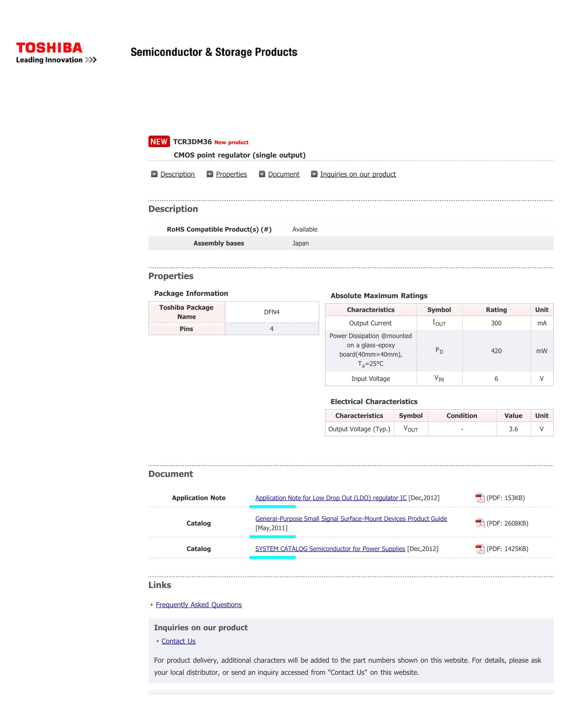Click the arrow icon beside Document
The width and height of the screenshot is (563, 728).
[x=262, y=174]
